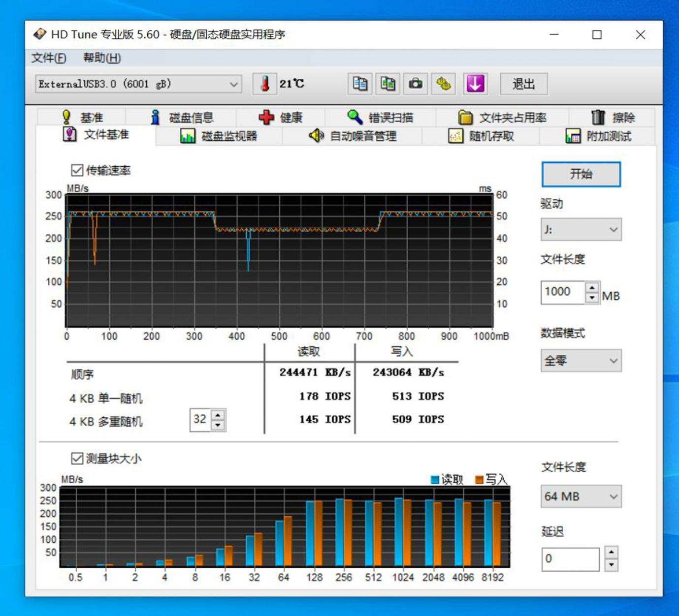Increase the queue depth 32 spinner
Viewport: 679px width, 616px height.
point(218,415)
